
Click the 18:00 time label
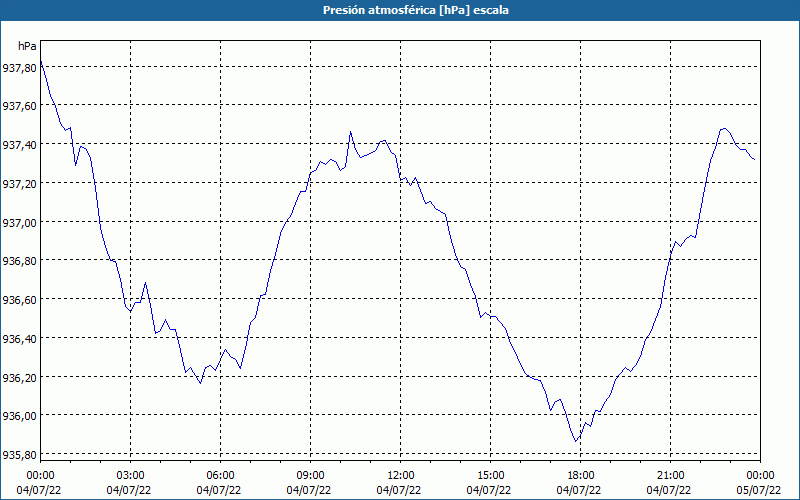pyautogui.click(x=580, y=476)
